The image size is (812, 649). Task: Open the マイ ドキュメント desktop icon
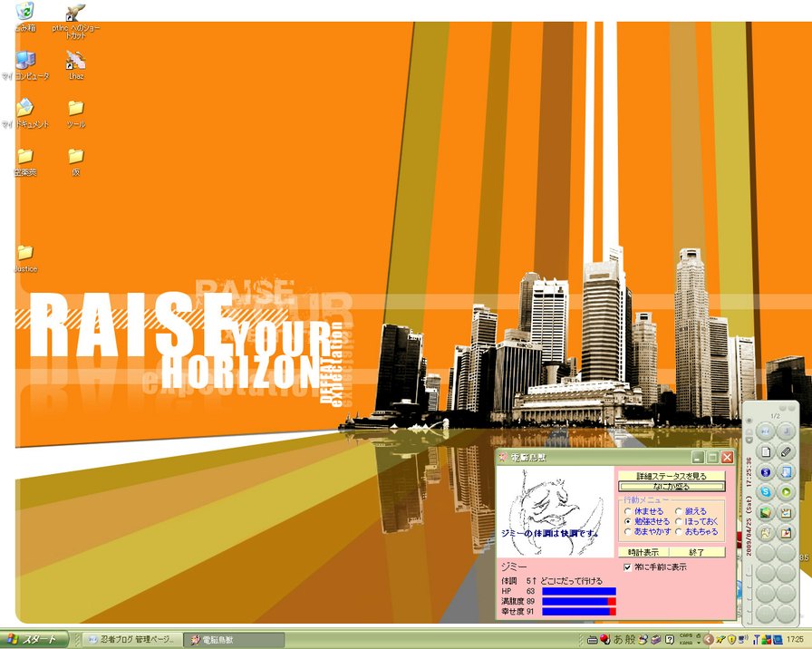tap(24, 113)
